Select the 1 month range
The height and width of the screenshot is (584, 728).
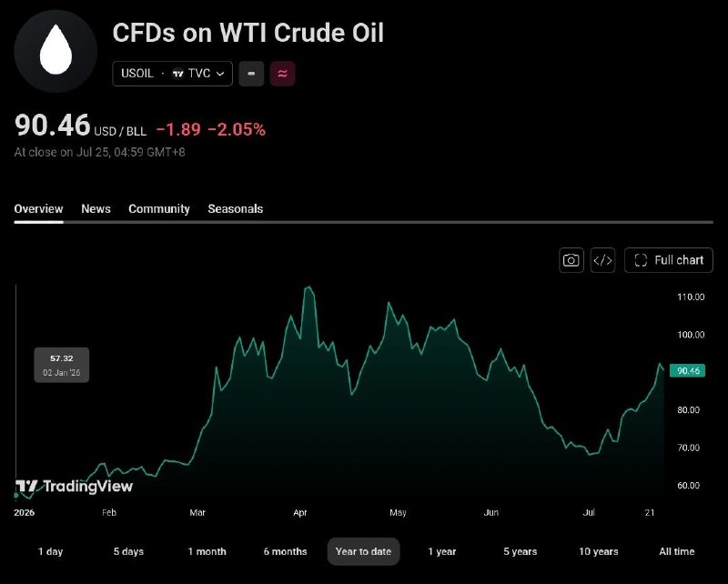tap(207, 551)
